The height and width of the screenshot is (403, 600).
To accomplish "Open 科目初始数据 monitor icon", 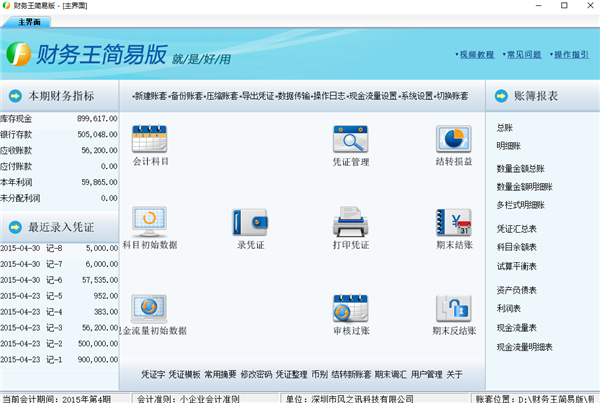I will [150, 222].
